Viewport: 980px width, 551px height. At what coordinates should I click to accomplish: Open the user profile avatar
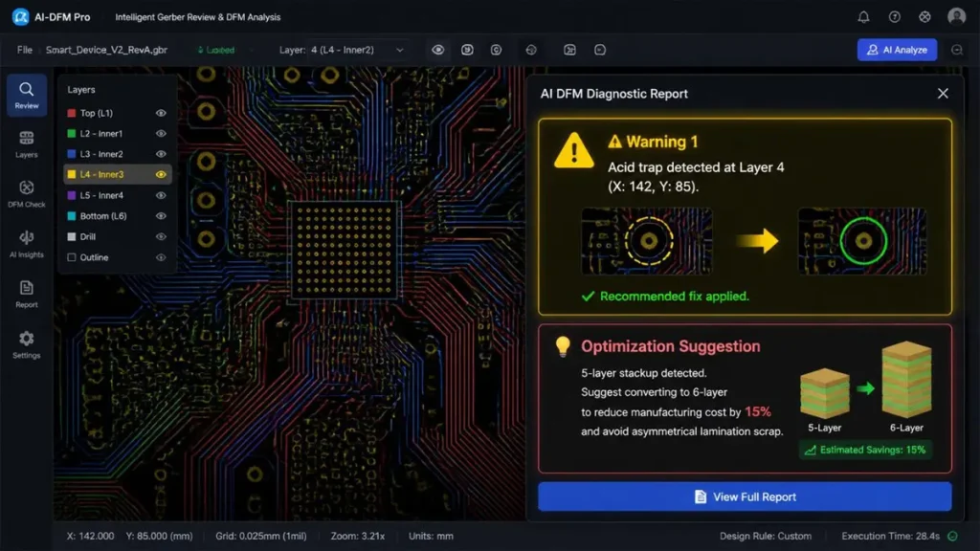tap(956, 16)
